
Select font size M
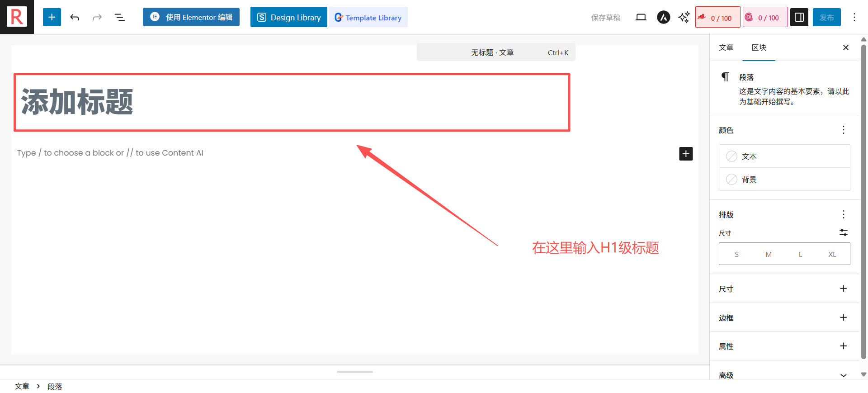tap(768, 254)
